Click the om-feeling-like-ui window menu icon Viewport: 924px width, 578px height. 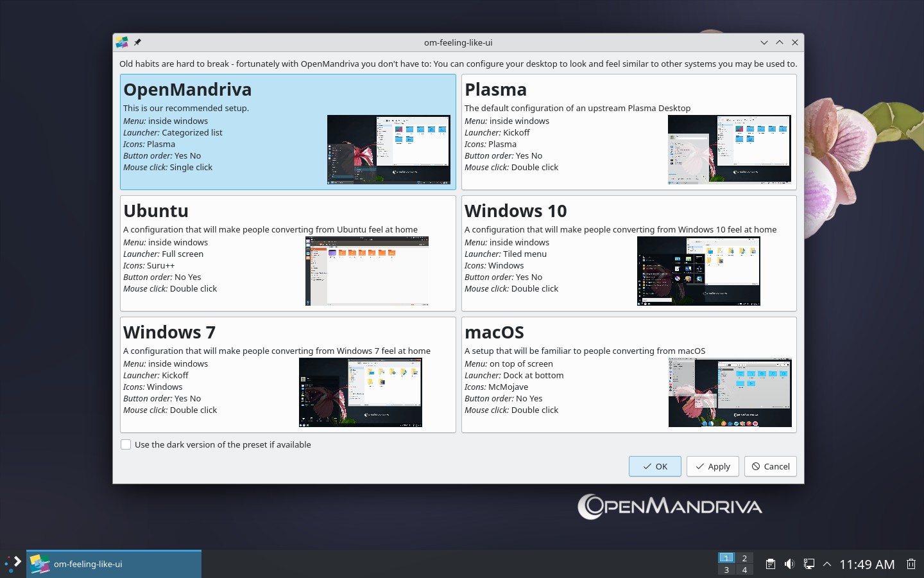[121, 42]
